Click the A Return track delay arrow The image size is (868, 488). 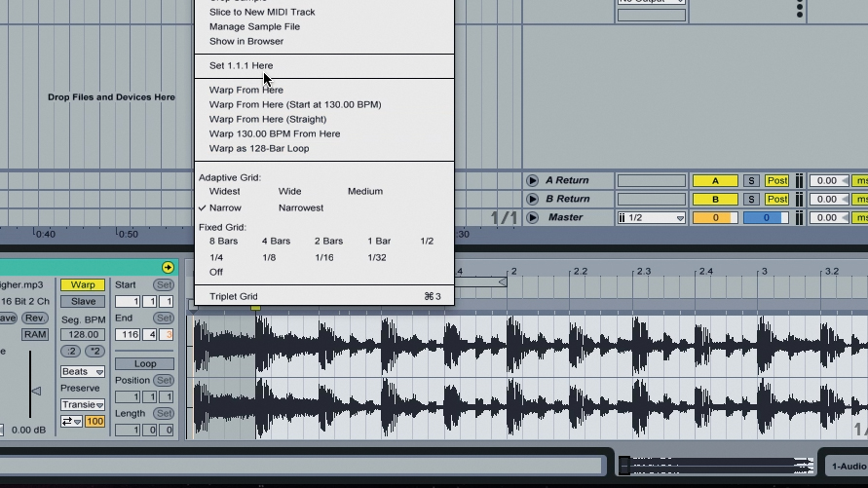click(x=845, y=180)
